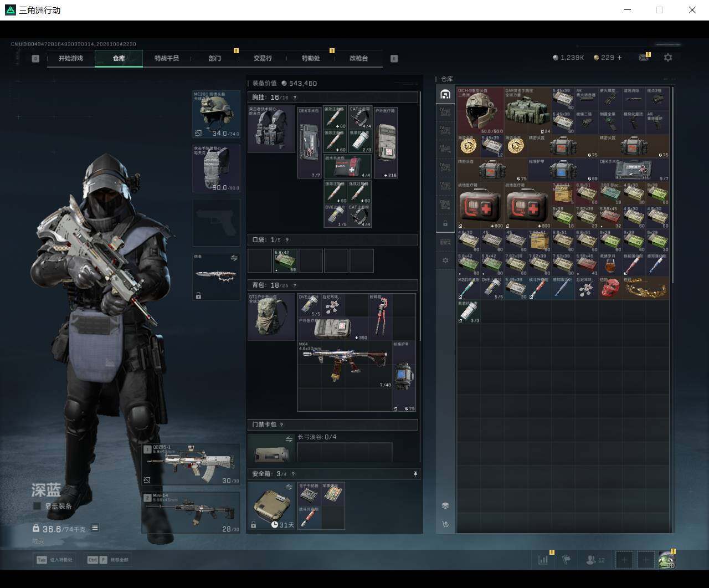
Task: Click the player avatar in bottom right
Action: [667, 560]
